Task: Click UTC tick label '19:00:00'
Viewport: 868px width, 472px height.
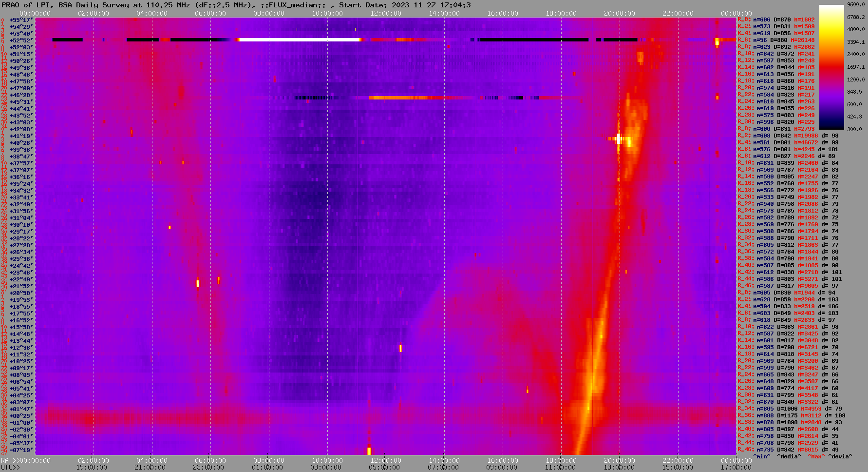Action: [92, 467]
